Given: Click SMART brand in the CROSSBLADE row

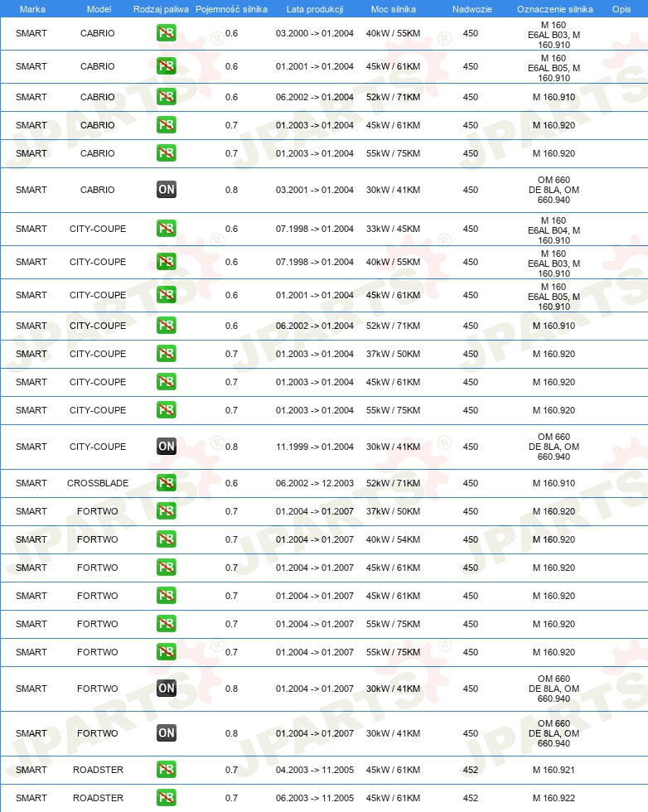Looking at the screenshot, I should click(x=31, y=483).
